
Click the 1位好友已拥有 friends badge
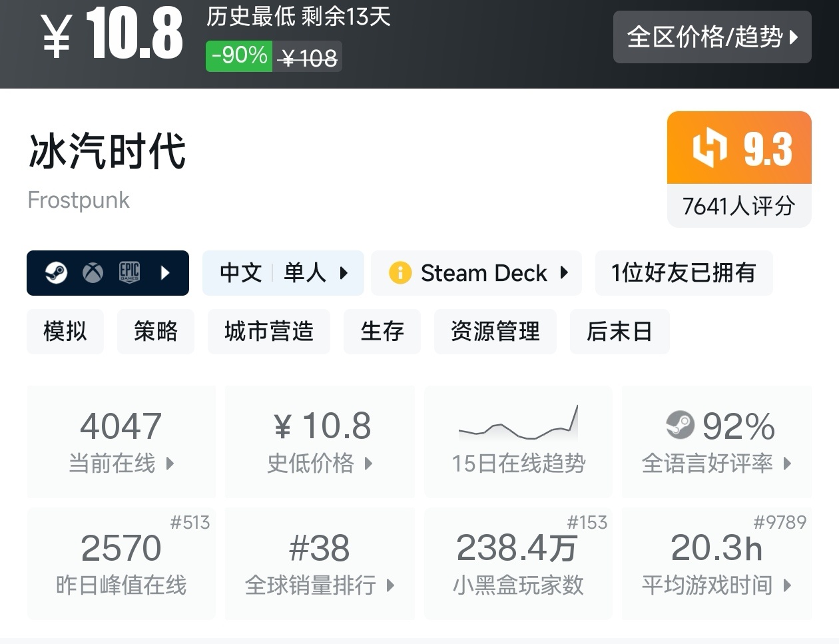click(683, 273)
